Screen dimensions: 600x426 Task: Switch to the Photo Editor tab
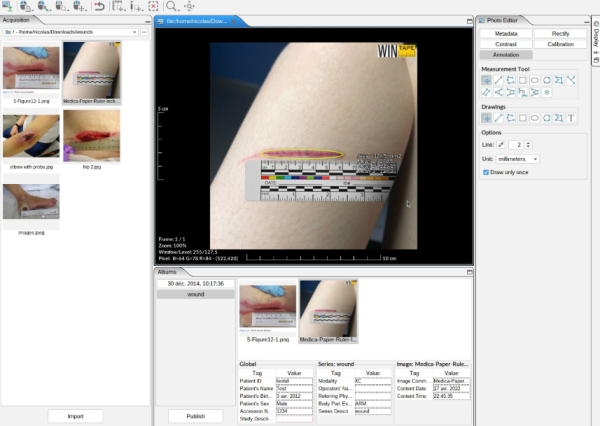coord(502,20)
